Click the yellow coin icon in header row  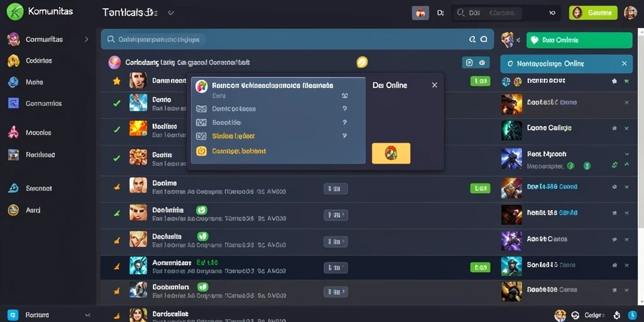tap(362, 62)
